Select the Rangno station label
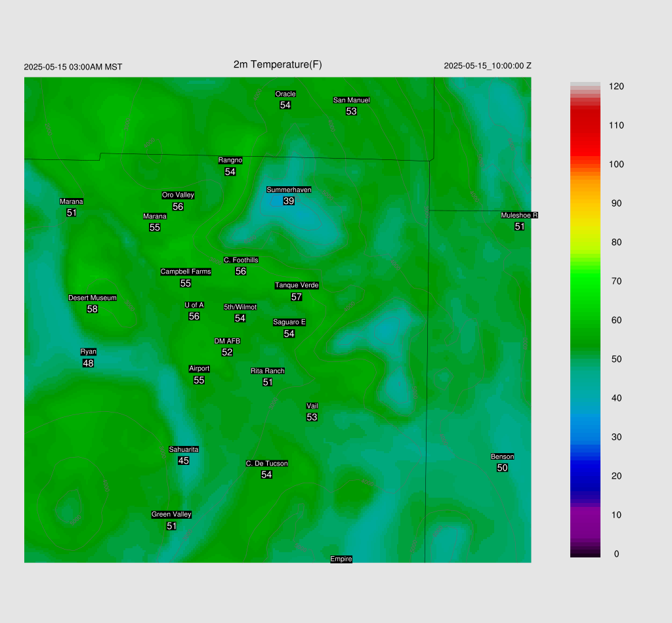 (x=230, y=160)
